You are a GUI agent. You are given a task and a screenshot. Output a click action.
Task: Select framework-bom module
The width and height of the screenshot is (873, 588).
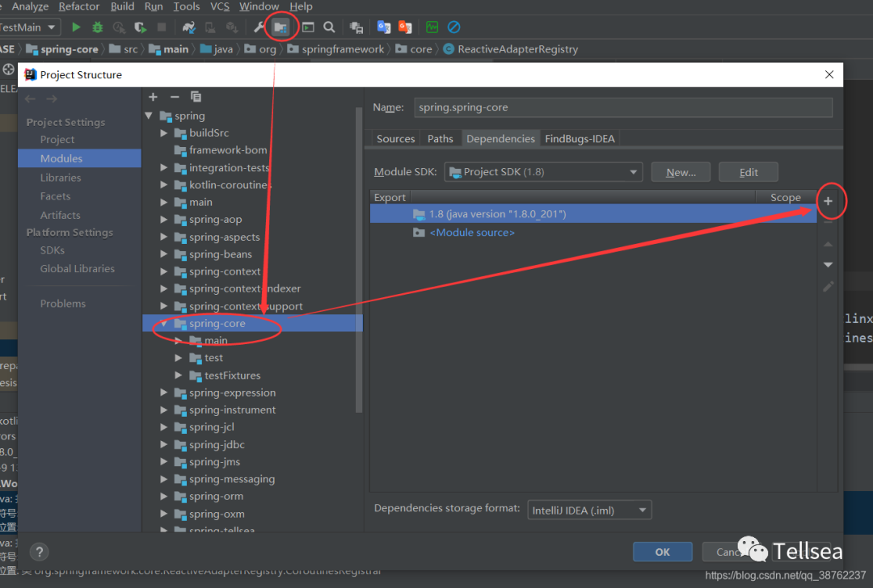click(228, 150)
